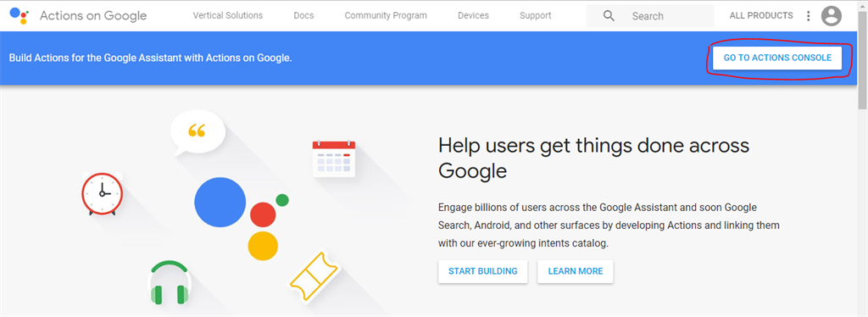Viewport: 868px width, 317px height.
Task: Click the blue banner text 'Build Actions for the Google Assistant'
Action: (x=150, y=58)
